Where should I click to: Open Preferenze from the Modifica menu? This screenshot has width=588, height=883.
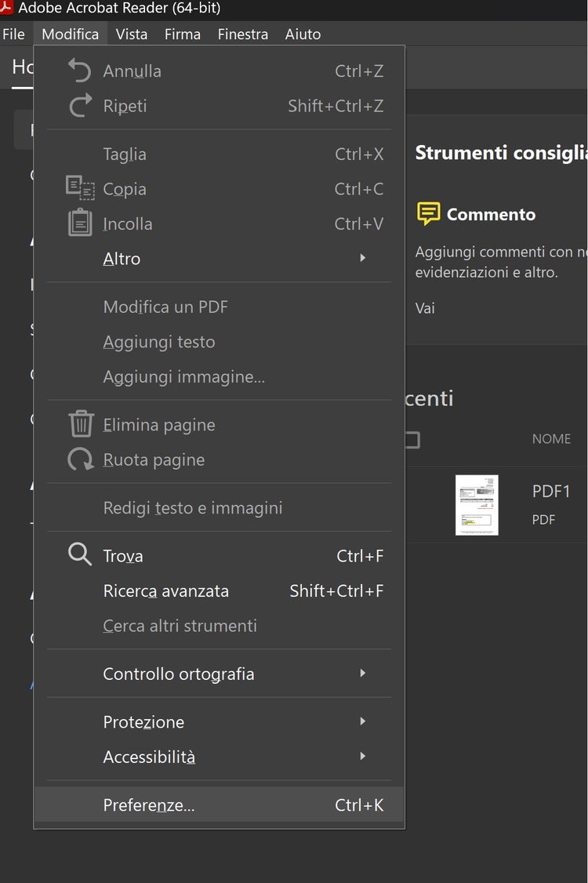click(x=149, y=805)
